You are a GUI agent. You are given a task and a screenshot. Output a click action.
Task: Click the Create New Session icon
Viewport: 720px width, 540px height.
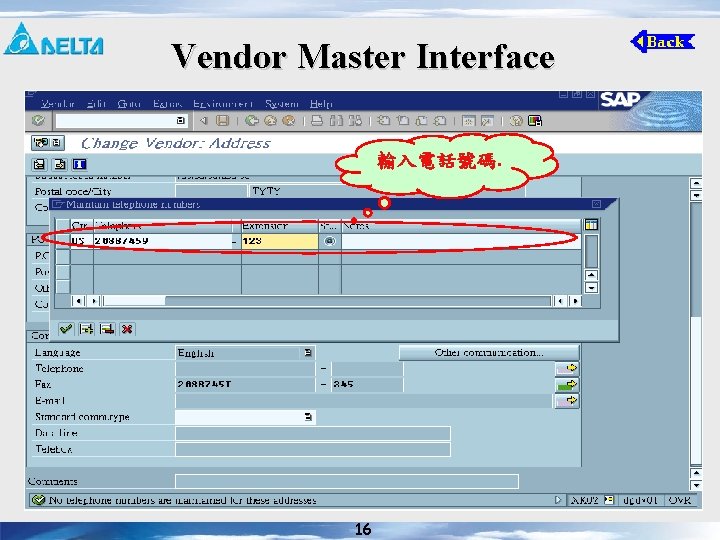coord(468,121)
